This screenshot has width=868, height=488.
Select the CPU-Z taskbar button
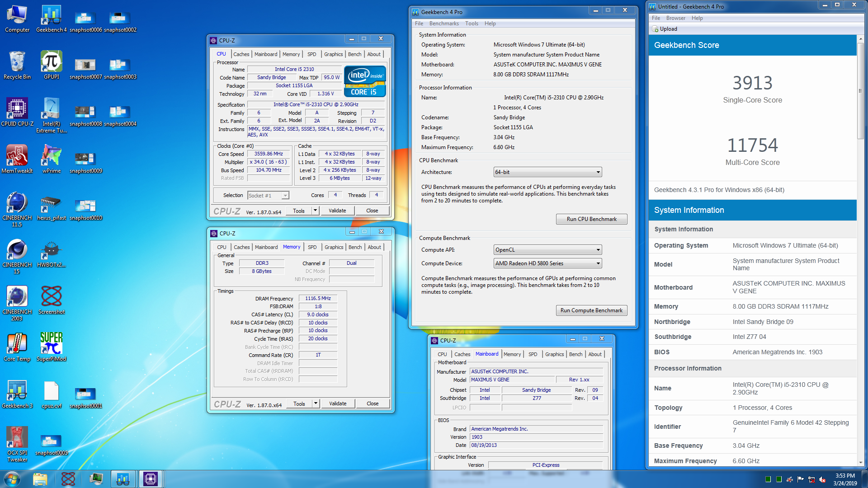[151, 479]
